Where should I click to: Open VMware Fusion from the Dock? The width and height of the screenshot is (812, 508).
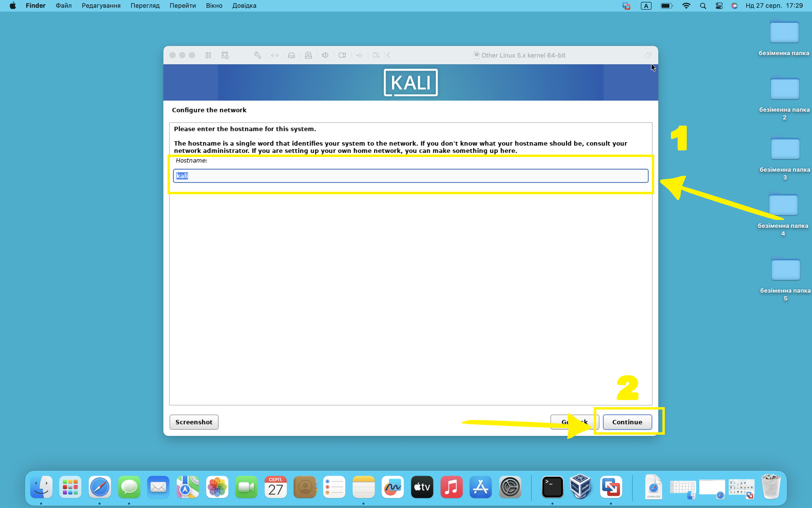point(611,487)
